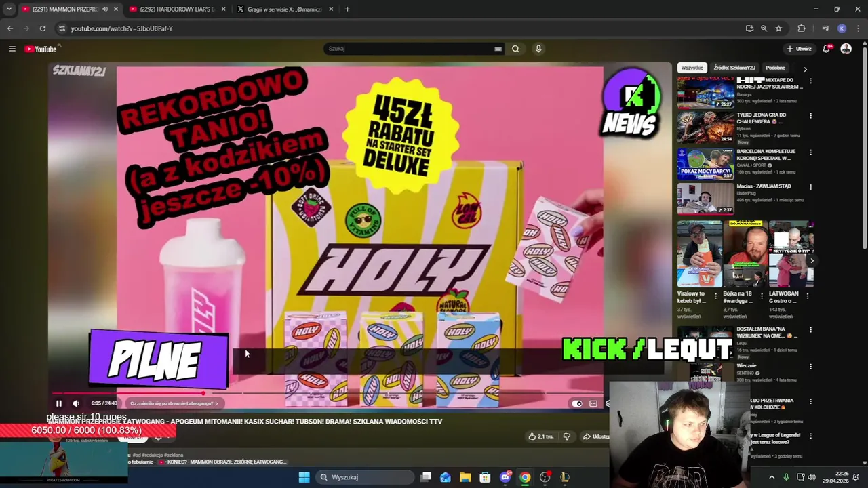
Task: Switch to 'HARDCOROWY LIAR'S' browser tab
Action: (x=177, y=9)
